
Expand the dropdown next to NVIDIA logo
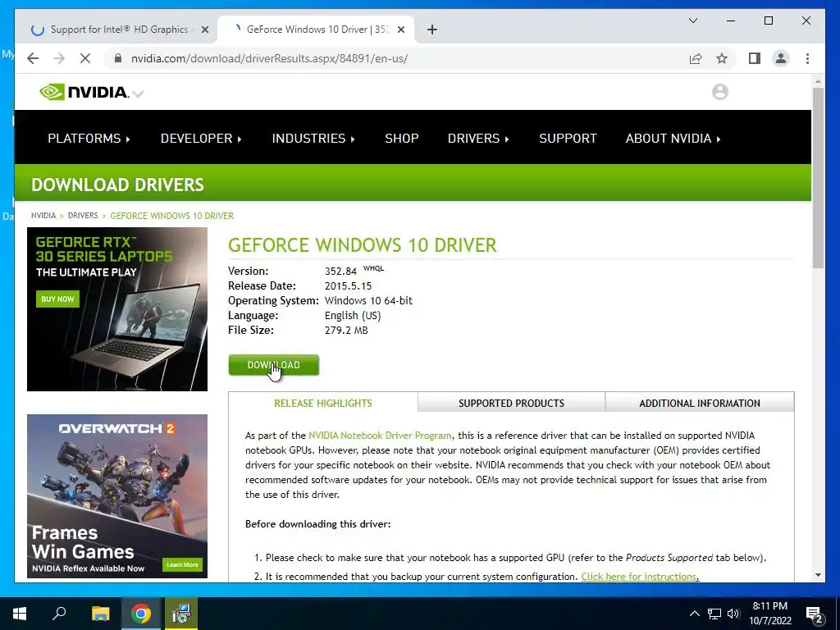138,94
